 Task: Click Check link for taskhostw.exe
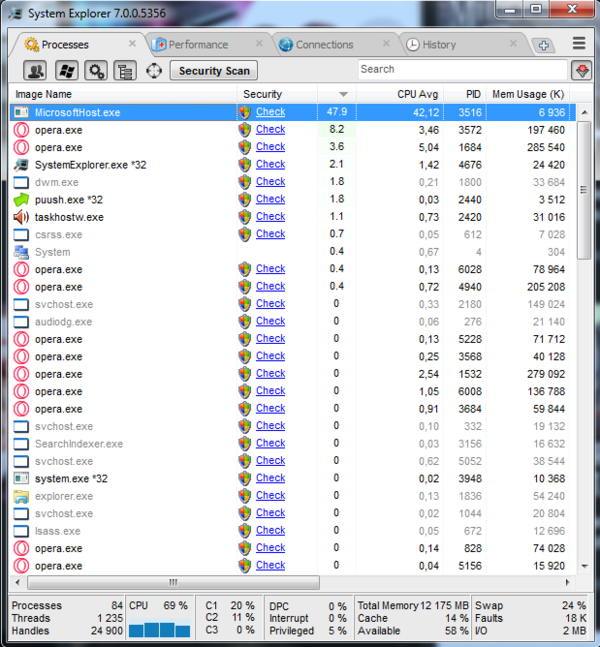[x=270, y=216]
